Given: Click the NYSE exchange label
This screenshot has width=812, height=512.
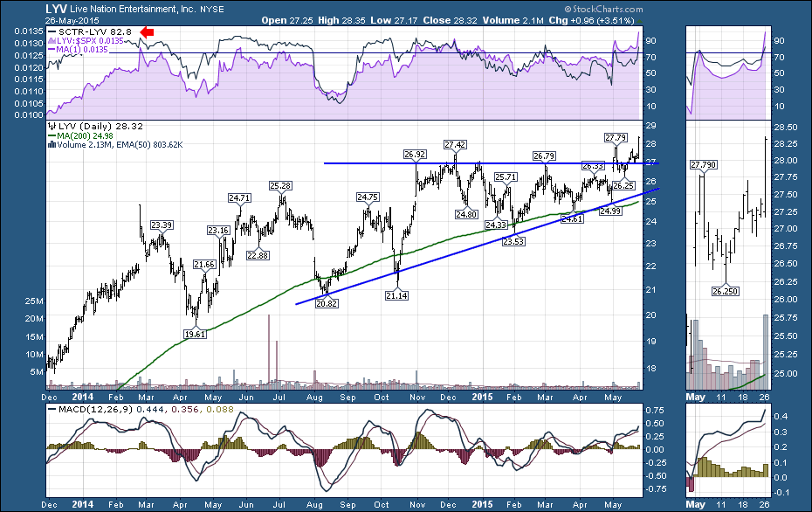Looking at the screenshot, I should pos(210,10).
